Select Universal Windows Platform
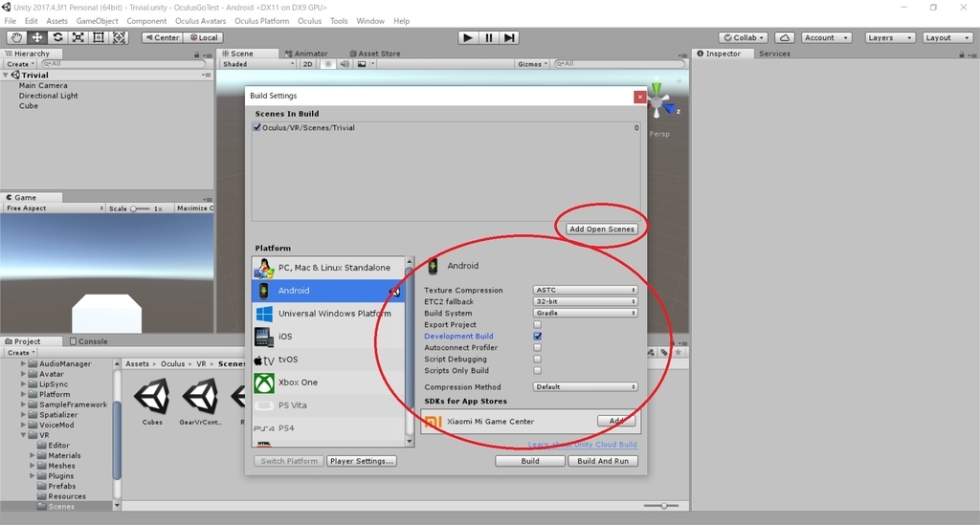980x525 pixels. click(329, 314)
